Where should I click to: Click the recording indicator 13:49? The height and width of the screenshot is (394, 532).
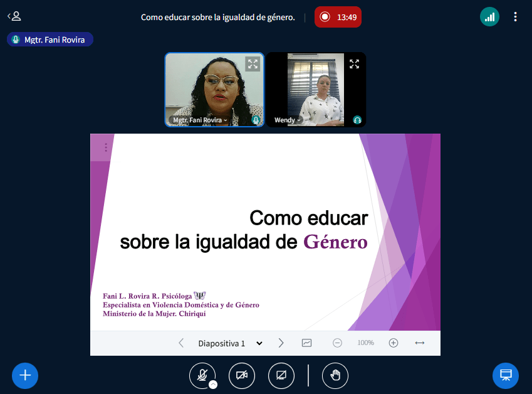pos(338,17)
